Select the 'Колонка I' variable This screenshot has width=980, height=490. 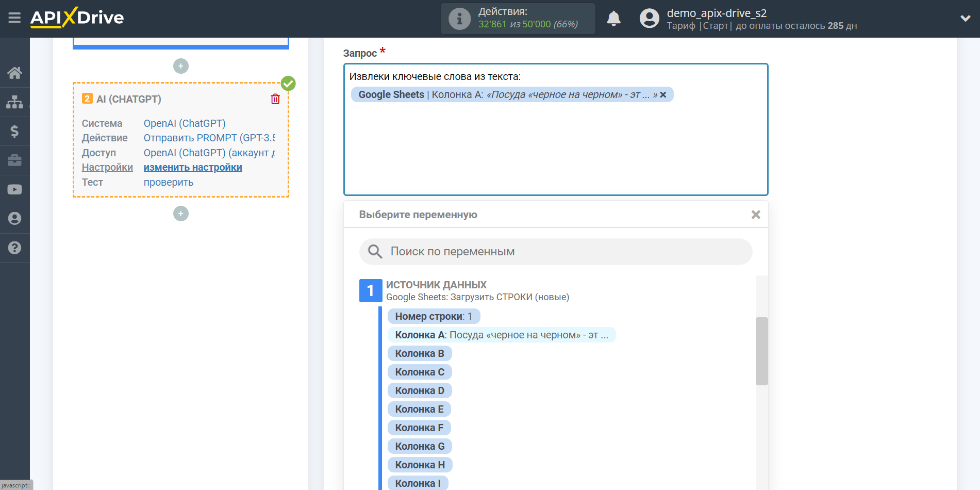click(418, 483)
